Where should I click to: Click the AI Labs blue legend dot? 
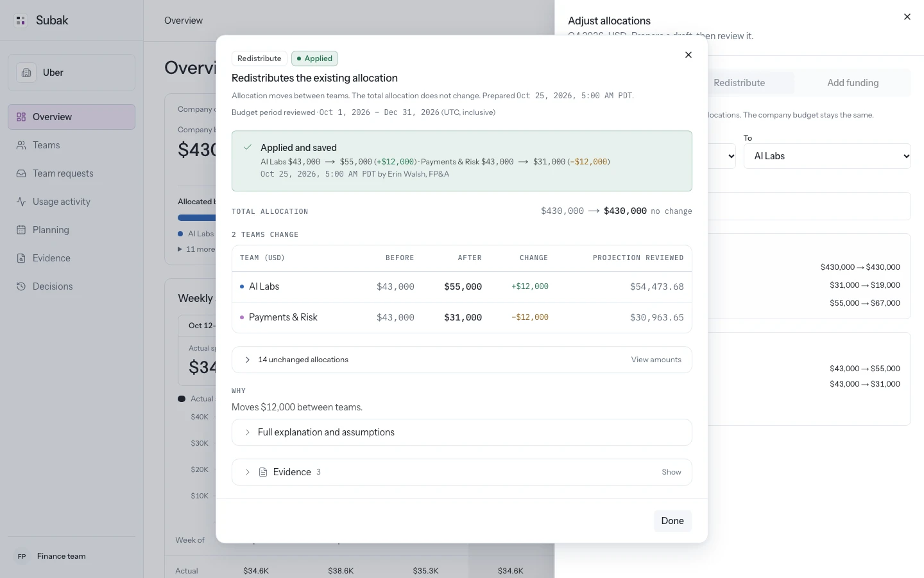(180, 234)
